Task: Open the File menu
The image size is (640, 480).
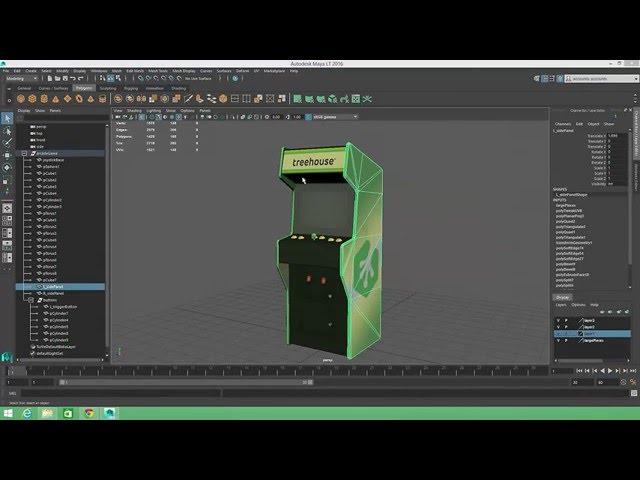Action: (x=6, y=71)
